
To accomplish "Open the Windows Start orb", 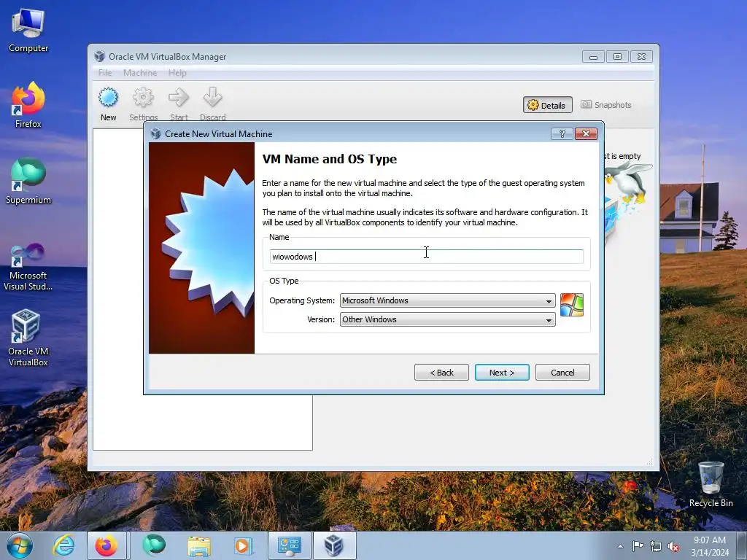I will click(20, 545).
